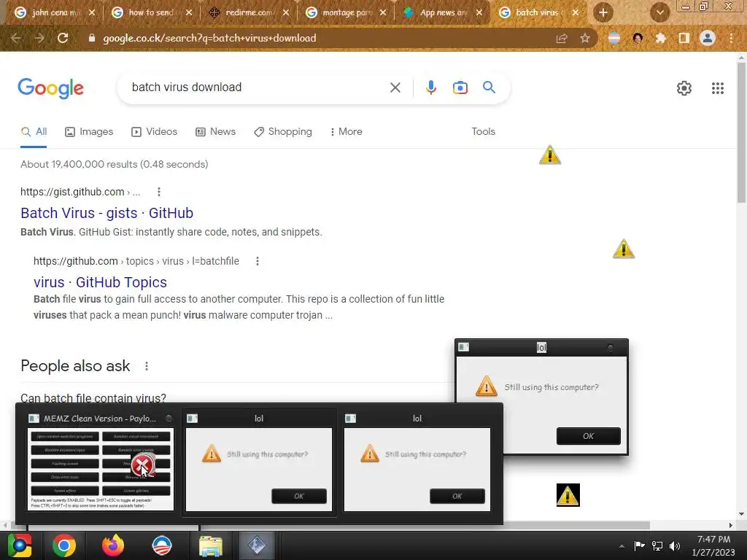Viewport: 747px width, 560px height.
Task: Open the search Tools button
Action: point(483,131)
